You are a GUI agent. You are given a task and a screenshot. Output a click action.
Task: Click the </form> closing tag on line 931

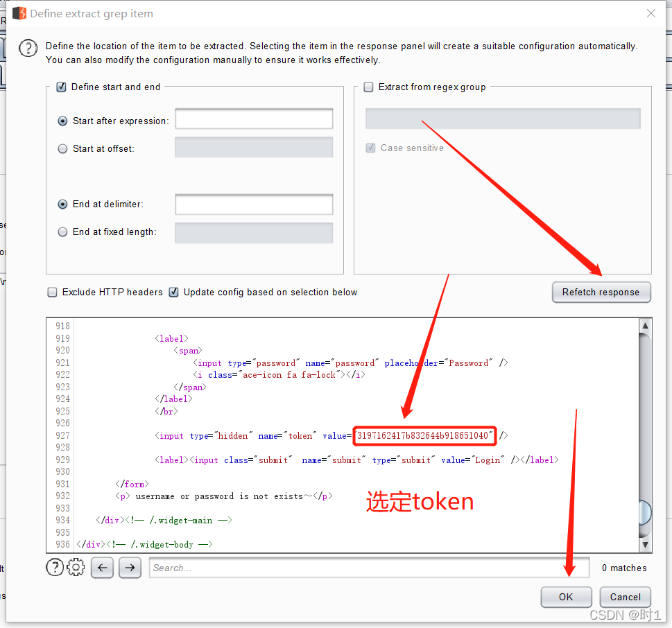132,484
